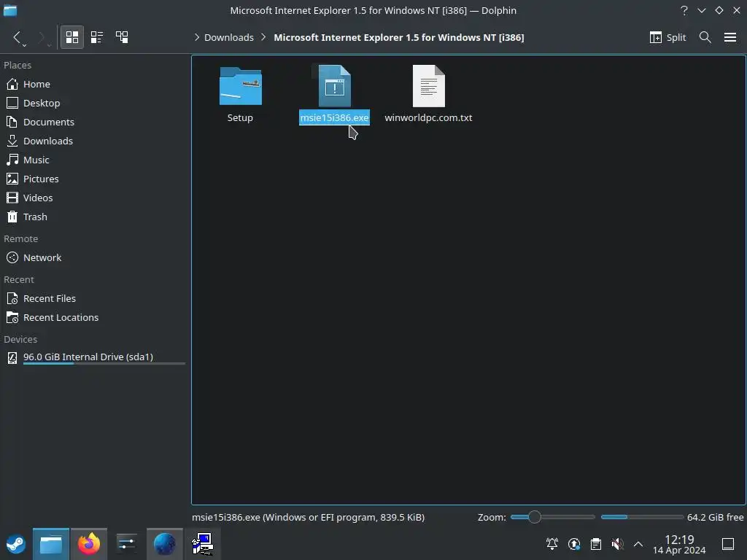The image size is (747, 560).
Task: Click the blue globe taskbar app
Action: point(164,544)
